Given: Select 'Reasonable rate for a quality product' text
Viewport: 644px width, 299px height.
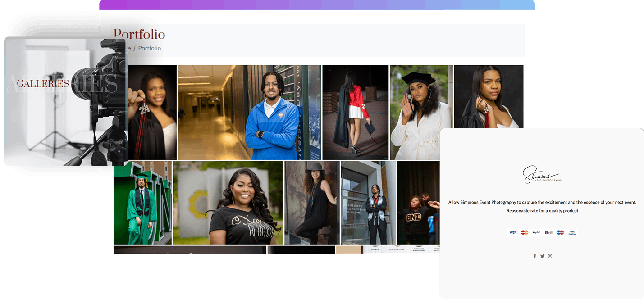Looking at the screenshot, I should tap(543, 211).
